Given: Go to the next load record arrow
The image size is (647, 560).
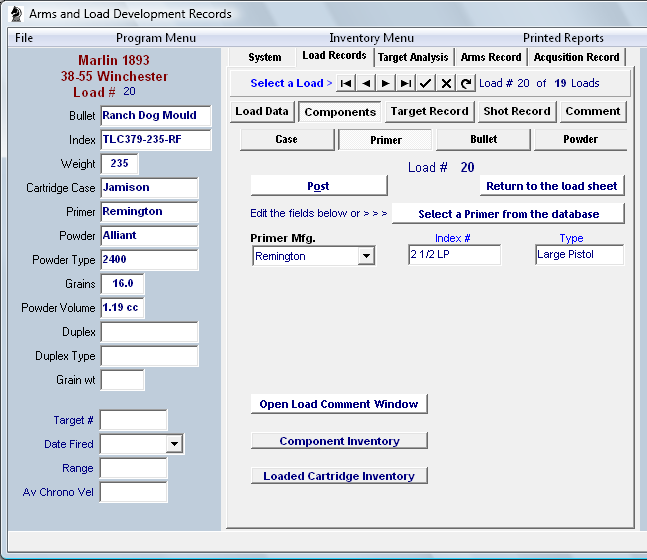Looking at the screenshot, I should point(385,83).
